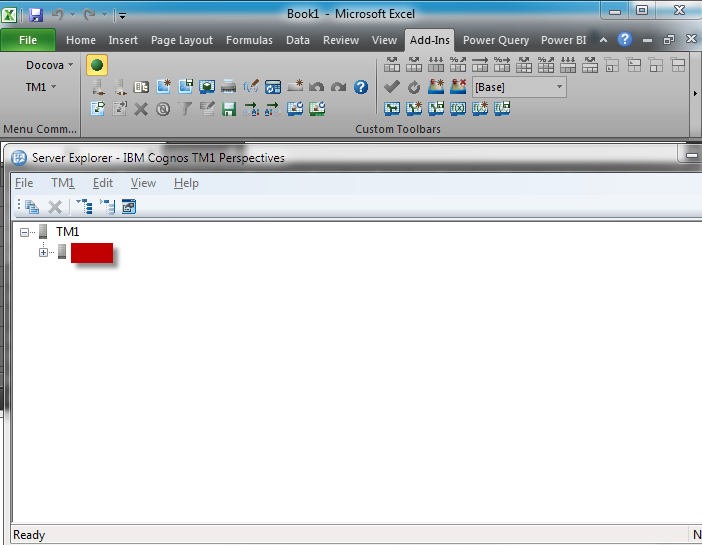Viewport: 702px width, 545px height.
Task: Click the green grid refresh icon
Action: (x=317, y=109)
